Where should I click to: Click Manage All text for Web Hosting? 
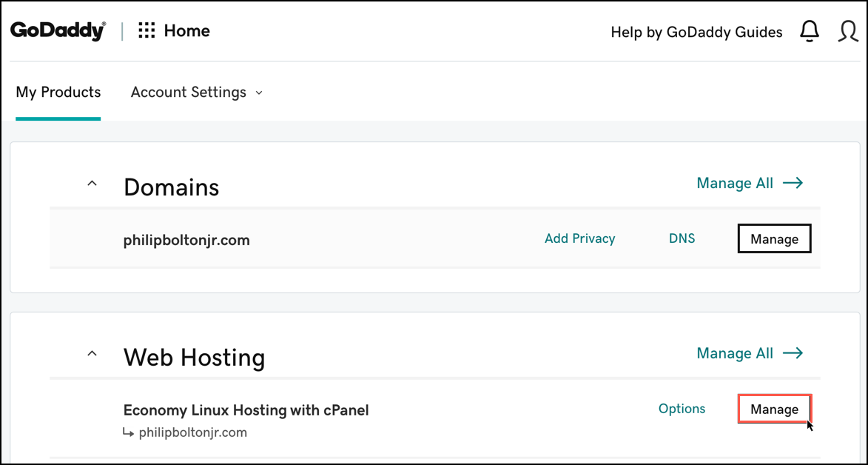(734, 353)
